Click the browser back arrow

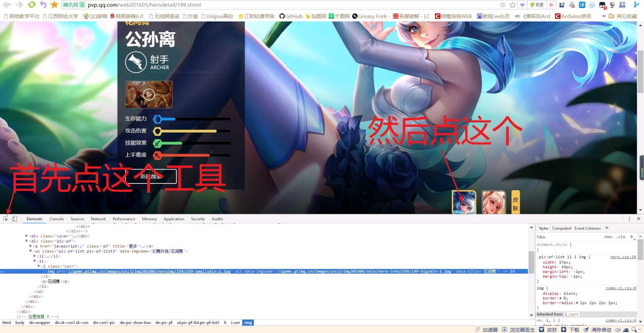click(7, 4)
